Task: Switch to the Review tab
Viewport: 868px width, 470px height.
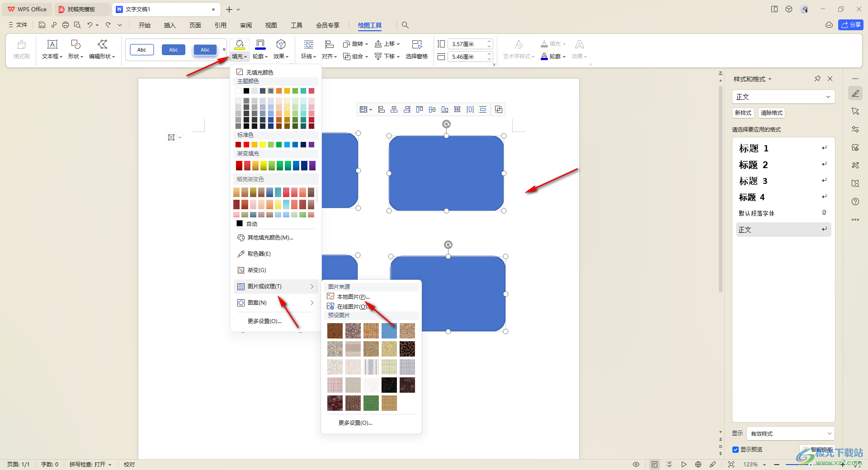Action: [x=246, y=25]
